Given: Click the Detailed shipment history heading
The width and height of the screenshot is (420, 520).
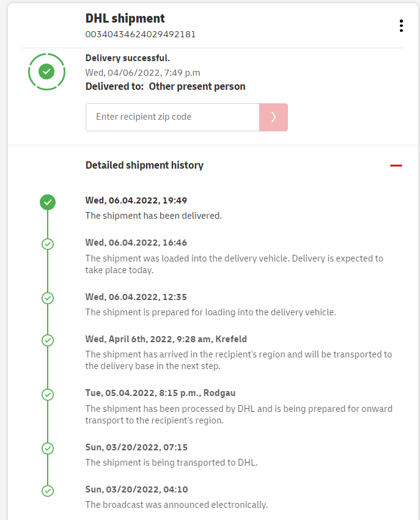Looking at the screenshot, I should coord(144,165).
